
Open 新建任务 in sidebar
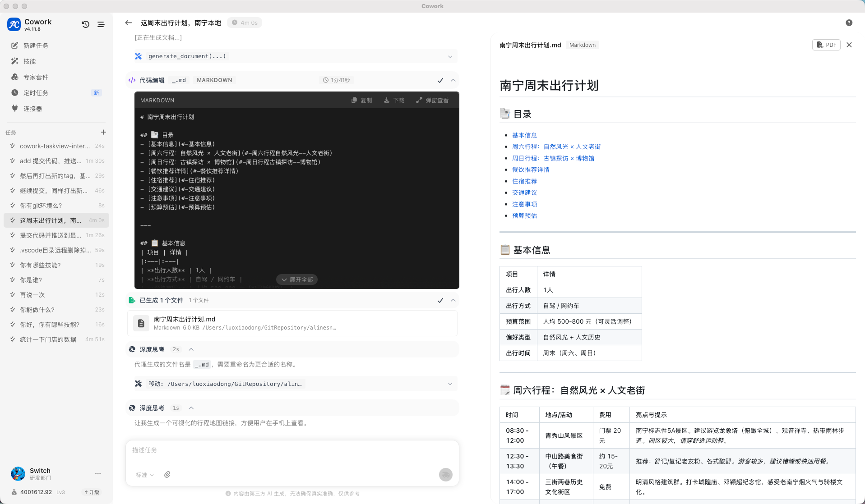click(x=56, y=46)
